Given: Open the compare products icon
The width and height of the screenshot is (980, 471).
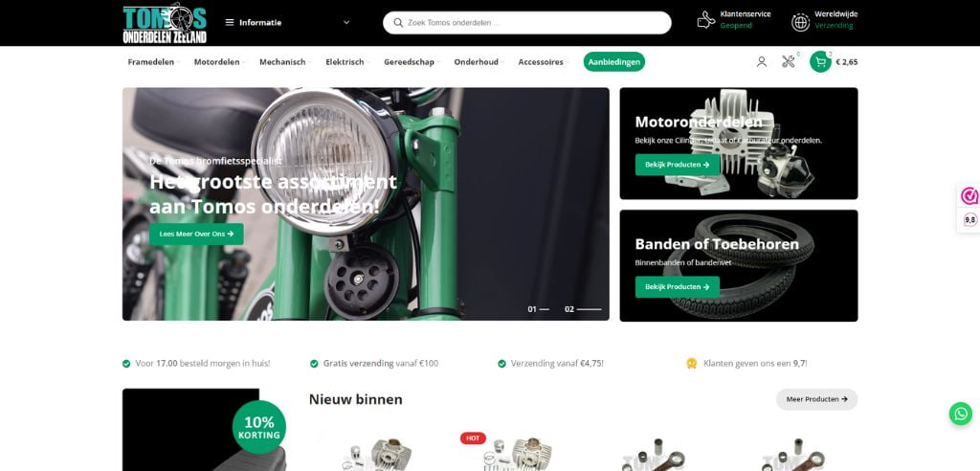Looking at the screenshot, I should click(x=789, y=61).
